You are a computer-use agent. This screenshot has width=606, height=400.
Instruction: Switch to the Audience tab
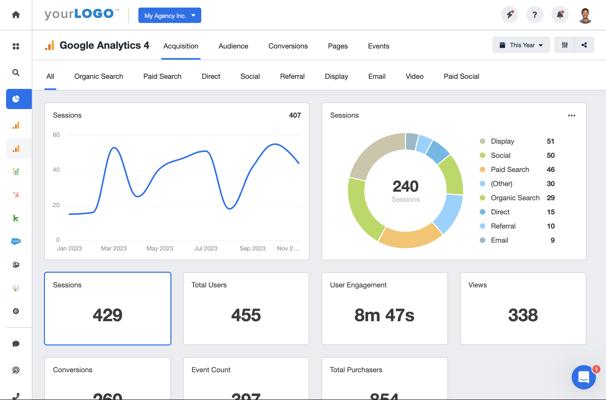pyautogui.click(x=233, y=46)
